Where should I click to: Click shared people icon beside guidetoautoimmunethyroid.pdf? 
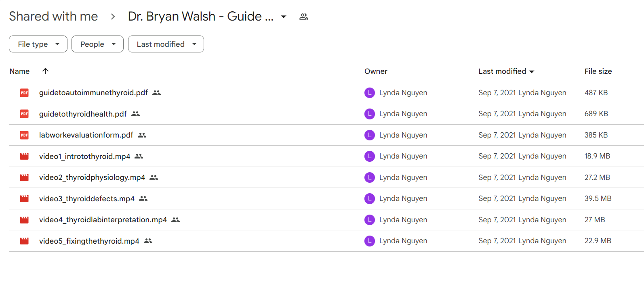[x=157, y=93]
